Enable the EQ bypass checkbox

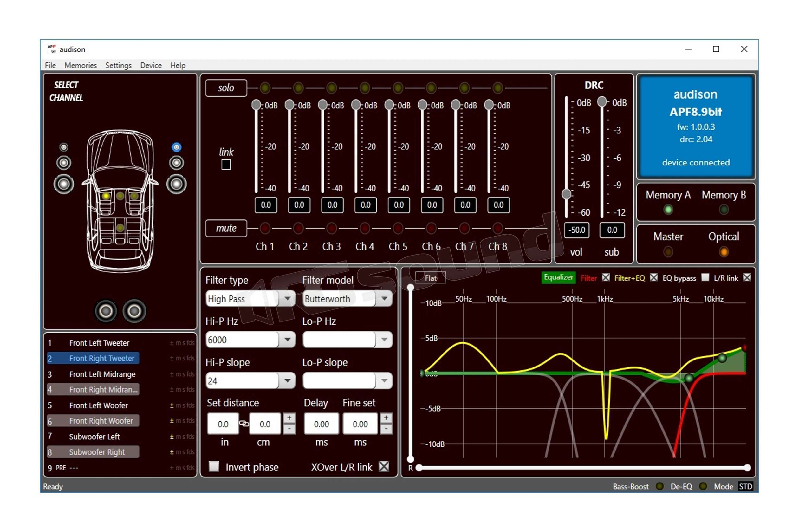coord(705,277)
